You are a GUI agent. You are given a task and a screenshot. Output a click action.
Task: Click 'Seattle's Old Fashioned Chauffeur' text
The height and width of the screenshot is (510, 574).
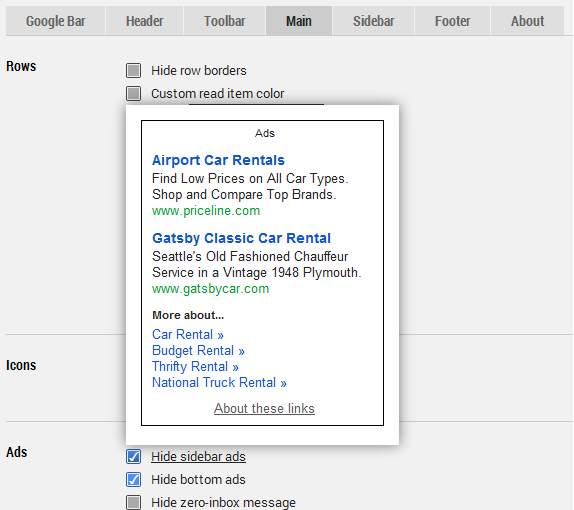pos(250,256)
